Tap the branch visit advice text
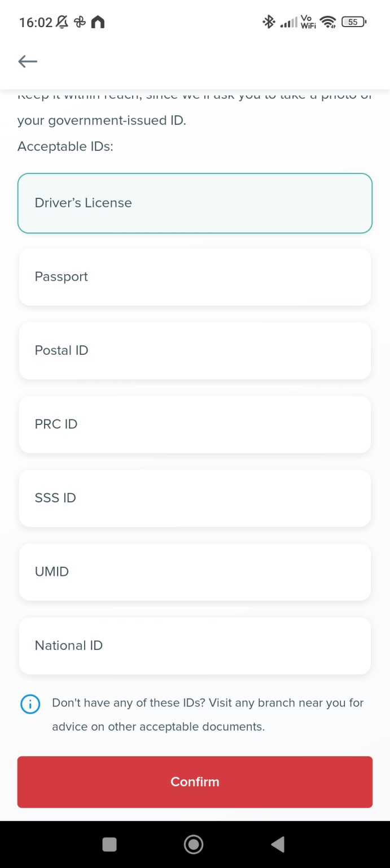Viewport: 390px width, 868px height. pyautogui.click(x=208, y=715)
